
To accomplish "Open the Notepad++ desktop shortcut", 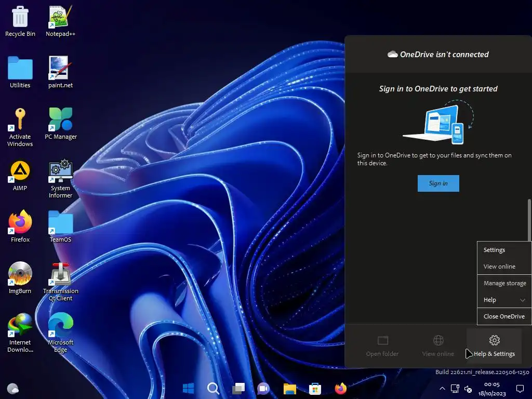I will (x=60, y=21).
